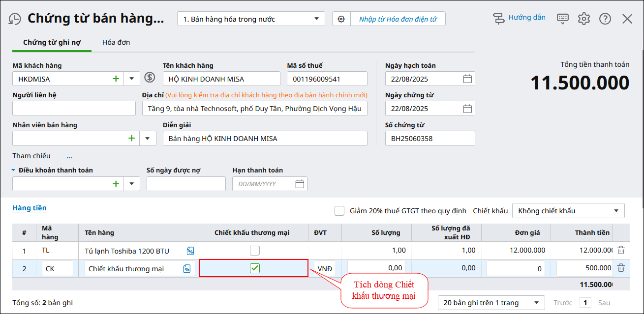Open calendar for Ngày hạch toán
The height and width of the screenshot is (314, 644).
point(467,79)
